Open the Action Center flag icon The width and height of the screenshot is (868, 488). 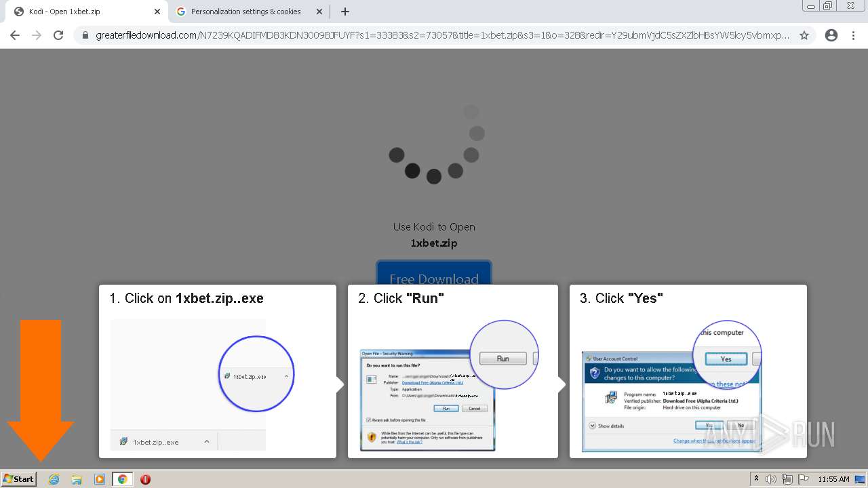804,479
